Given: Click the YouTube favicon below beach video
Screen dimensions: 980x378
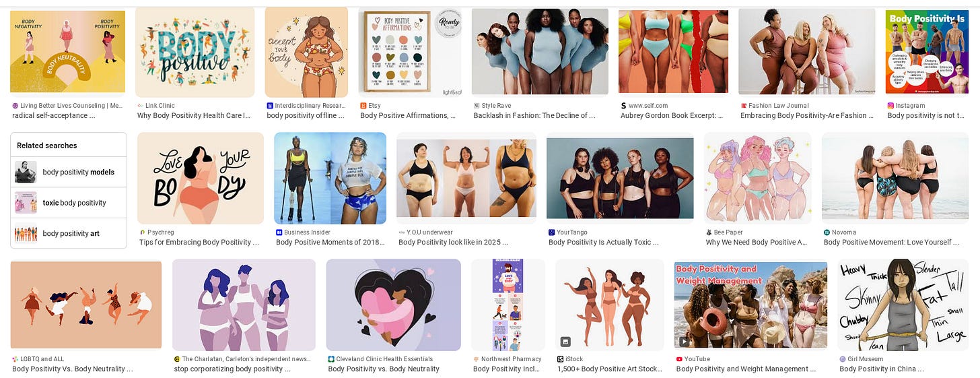Looking at the screenshot, I should (679, 359).
